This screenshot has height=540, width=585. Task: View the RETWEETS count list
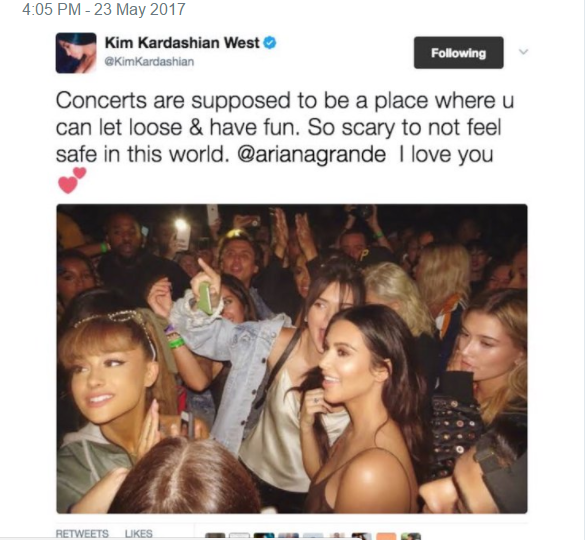(x=82, y=534)
